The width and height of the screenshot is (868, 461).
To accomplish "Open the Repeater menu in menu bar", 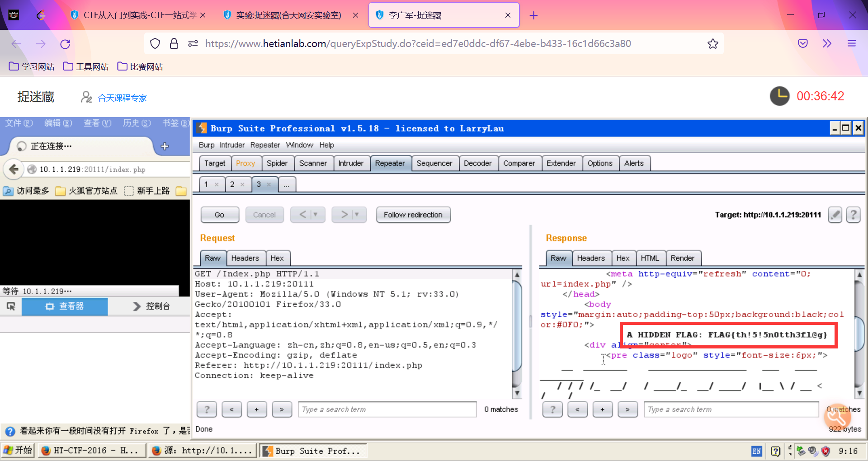I will tap(265, 145).
